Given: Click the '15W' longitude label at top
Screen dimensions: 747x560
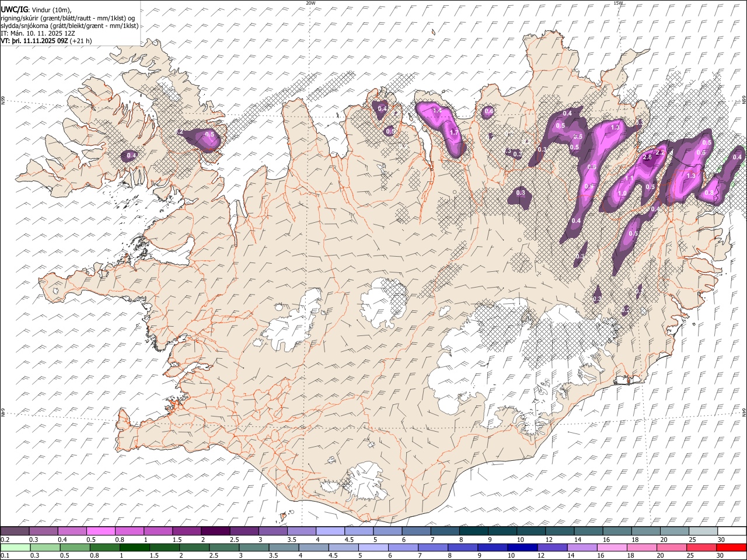Looking at the screenshot, I should (618, 3).
